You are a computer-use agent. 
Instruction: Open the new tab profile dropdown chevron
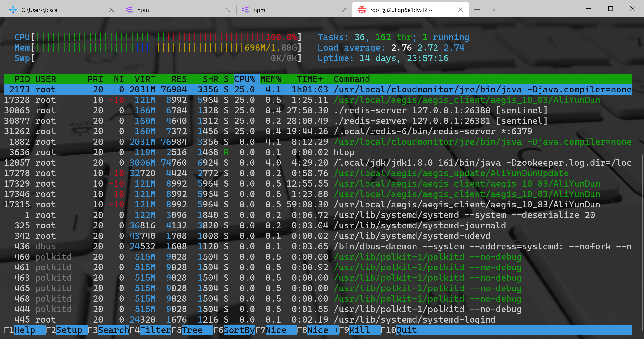[493, 10]
